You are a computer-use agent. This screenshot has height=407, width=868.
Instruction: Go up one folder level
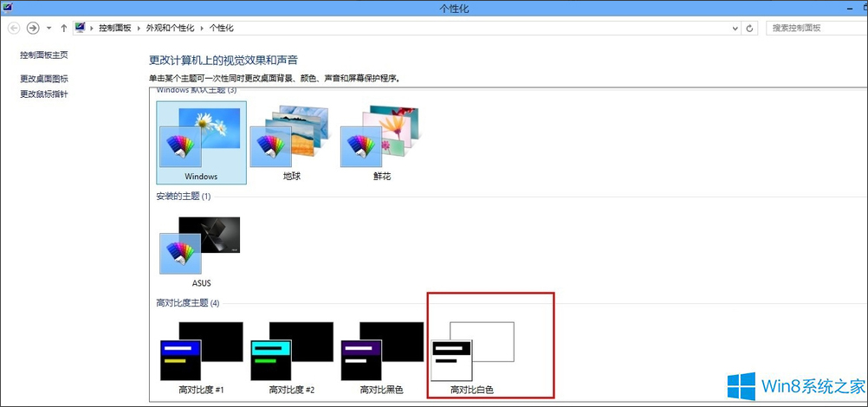[64, 28]
